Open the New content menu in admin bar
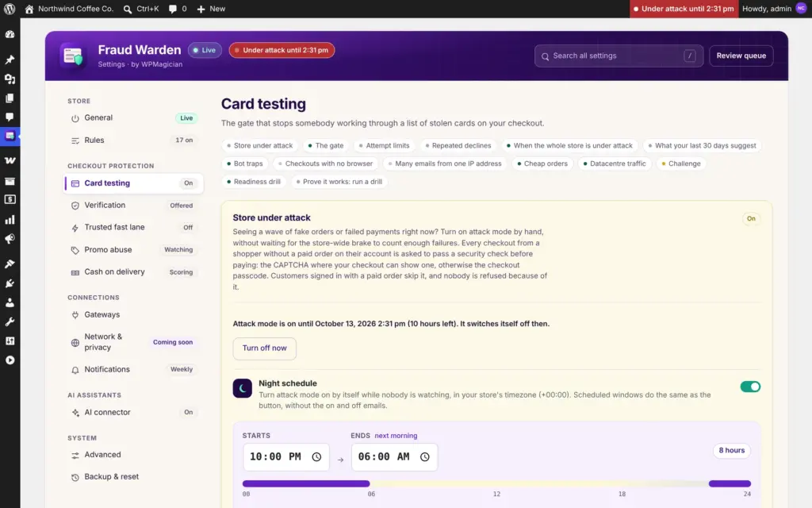Screen dimensions: 812x508 click(211, 9)
